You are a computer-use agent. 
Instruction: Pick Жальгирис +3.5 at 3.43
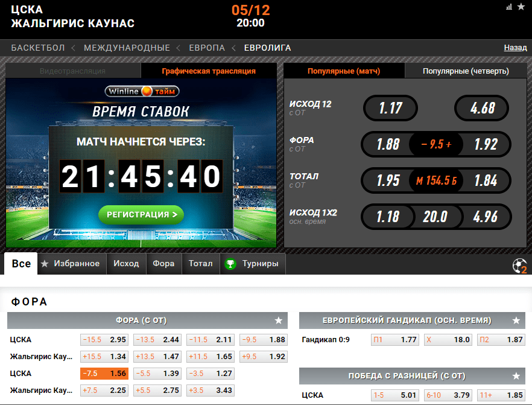211,391
